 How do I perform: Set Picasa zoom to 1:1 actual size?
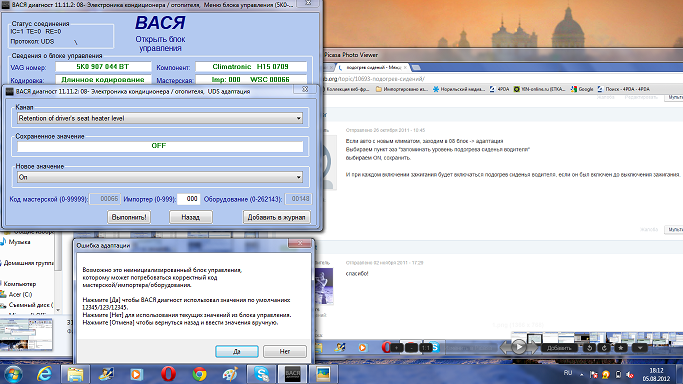tap(426, 347)
